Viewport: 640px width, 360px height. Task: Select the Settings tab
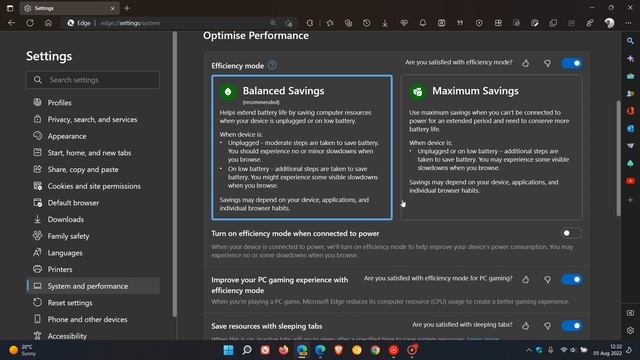point(69,8)
